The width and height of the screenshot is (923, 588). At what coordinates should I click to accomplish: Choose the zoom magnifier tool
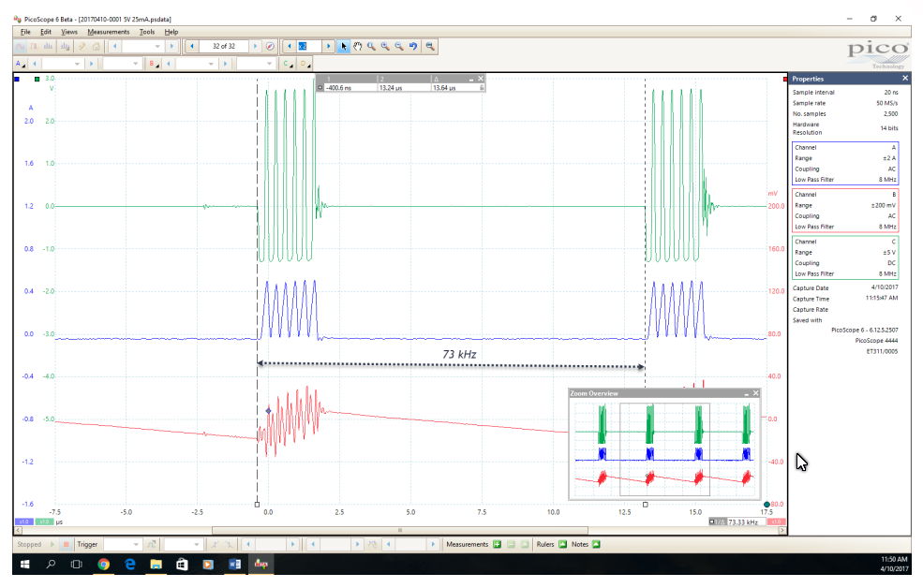point(371,46)
